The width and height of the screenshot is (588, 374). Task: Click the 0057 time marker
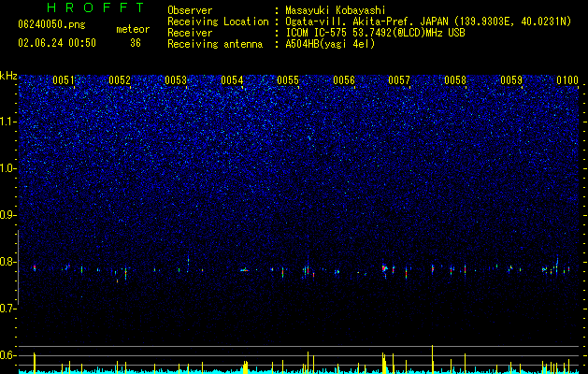pyautogui.click(x=399, y=80)
